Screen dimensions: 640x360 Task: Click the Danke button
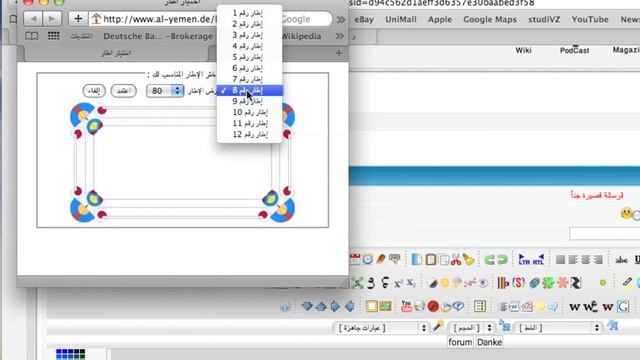[x=489, y=342]
